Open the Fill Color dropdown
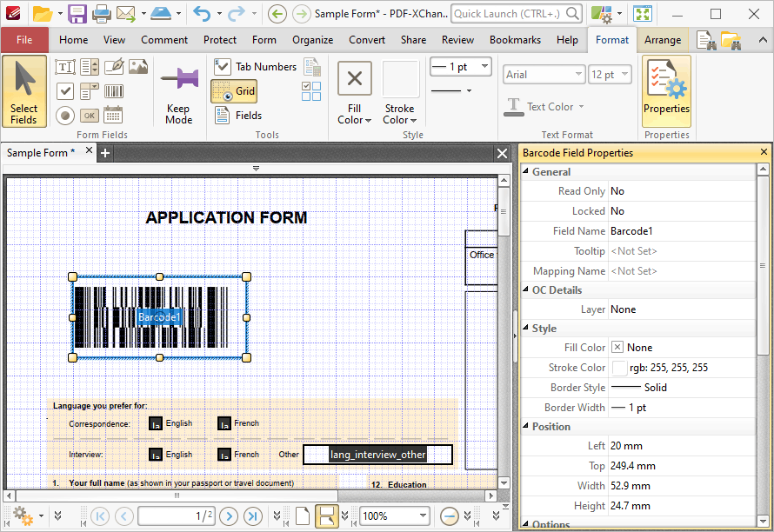Screen dimensions: 774x532 click(355, 120)
